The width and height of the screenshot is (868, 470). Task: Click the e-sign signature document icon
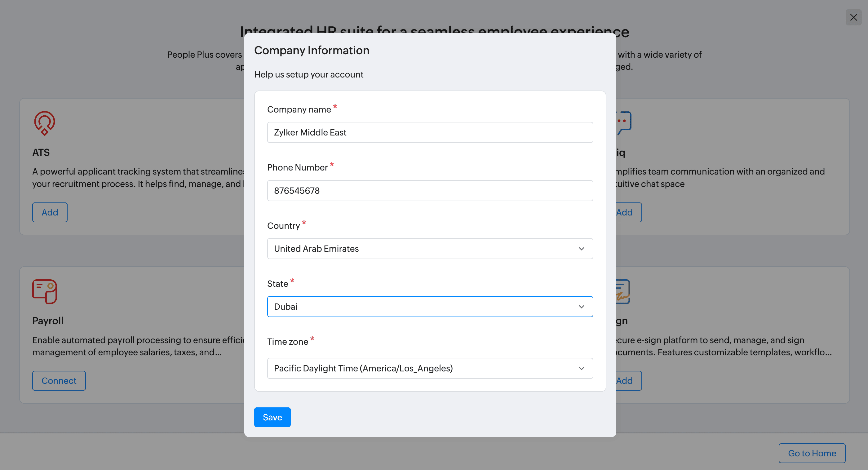click(x=622, y=291)
